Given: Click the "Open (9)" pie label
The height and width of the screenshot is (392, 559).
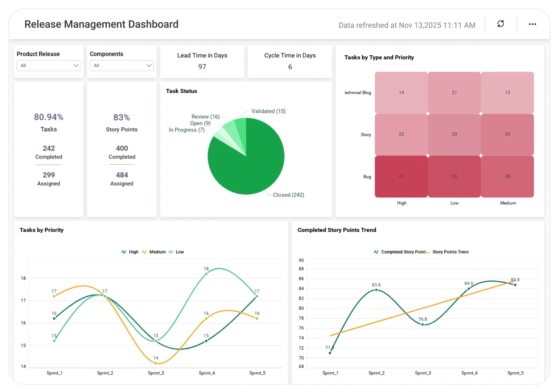Looking at the screenshot, I should click(200, 123).
